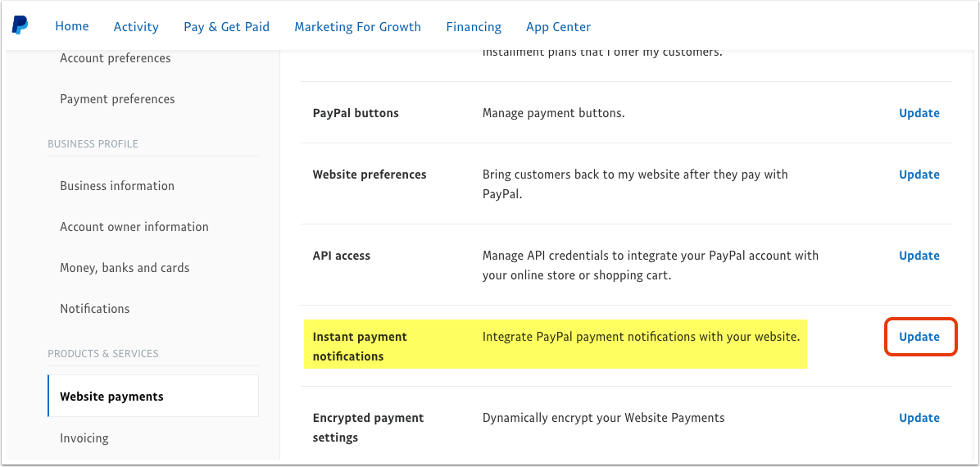Click Instant payment notifications title
Screen dimensions: 980x467
pyautogui.click(x=360, y=347)
